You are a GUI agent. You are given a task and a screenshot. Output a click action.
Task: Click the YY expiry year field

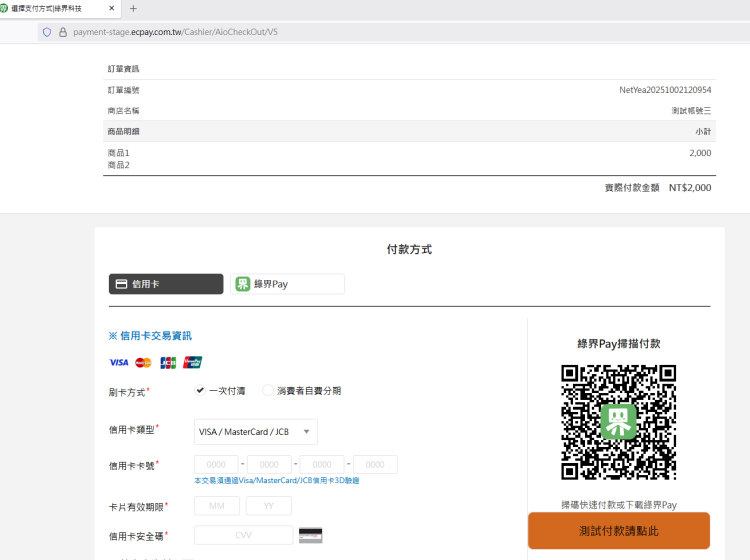[x=269, y=506]
